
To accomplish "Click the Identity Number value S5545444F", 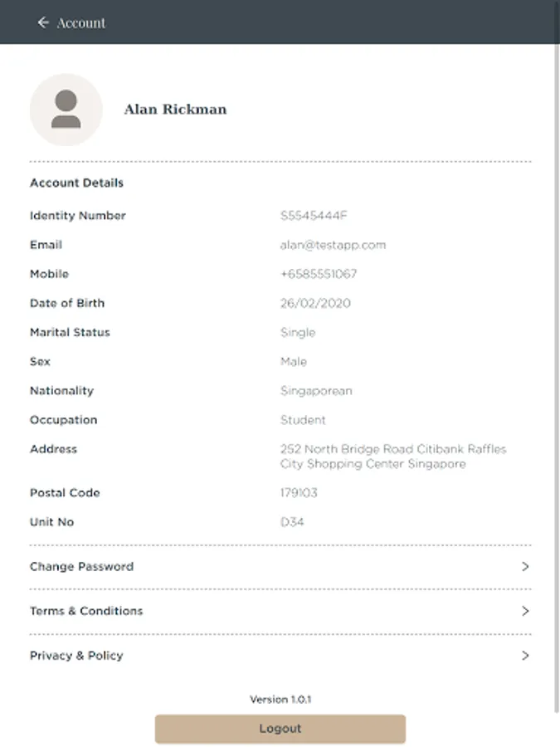I will (314, 216).
